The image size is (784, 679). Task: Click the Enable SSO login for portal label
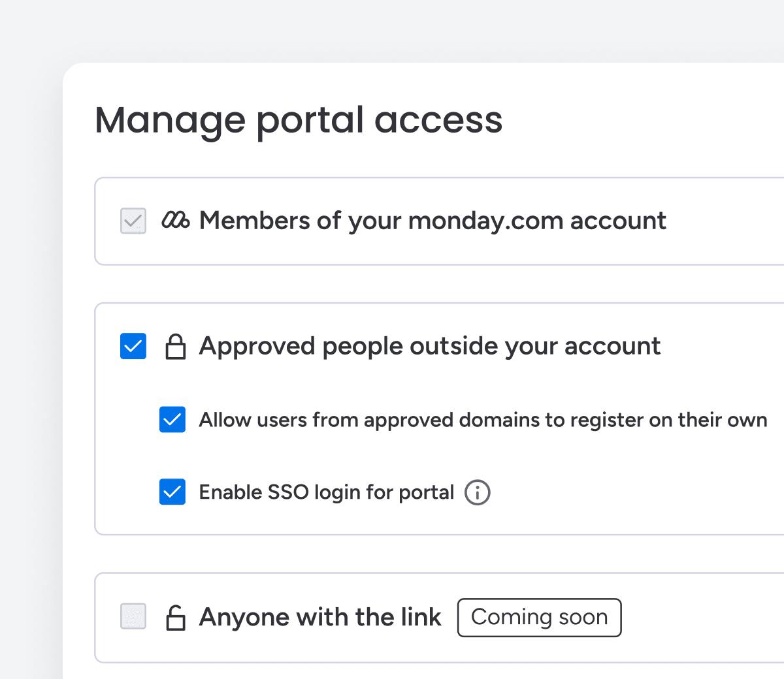[x=327, y=493]
